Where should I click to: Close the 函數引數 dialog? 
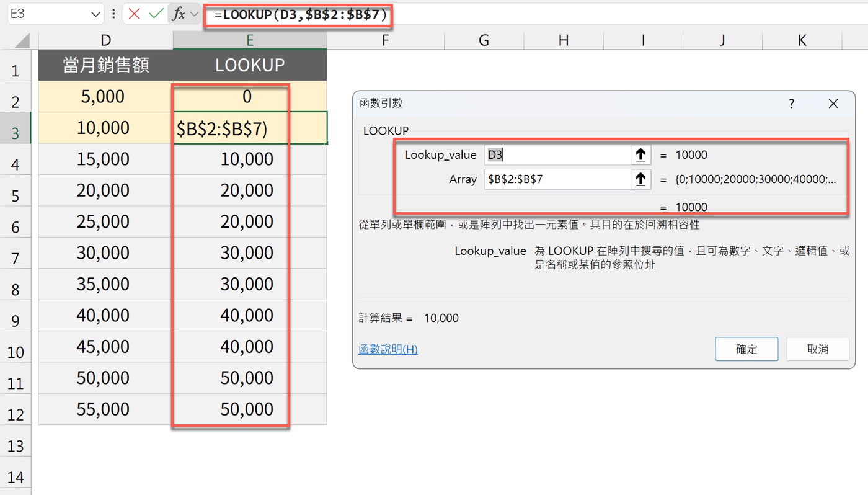833,104
